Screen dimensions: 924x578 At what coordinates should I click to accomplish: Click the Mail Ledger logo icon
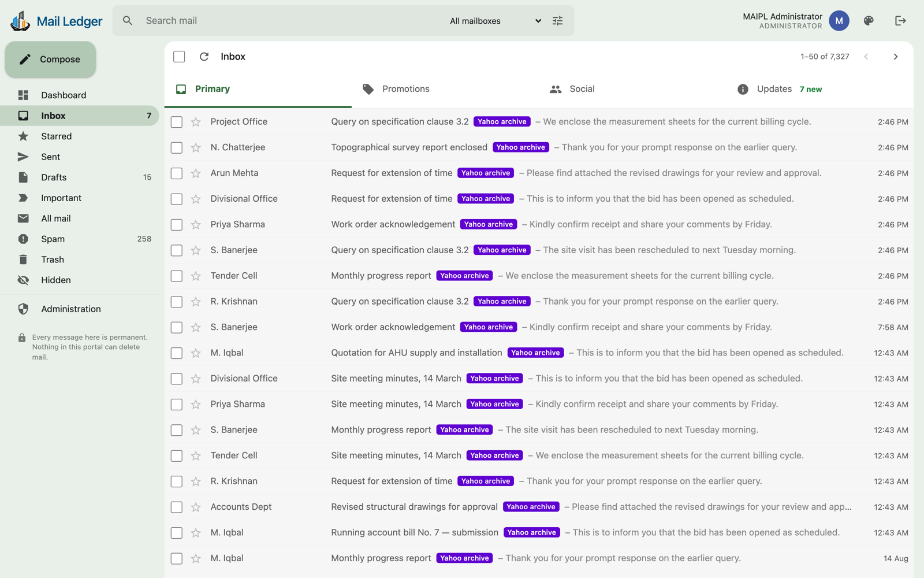20,21
